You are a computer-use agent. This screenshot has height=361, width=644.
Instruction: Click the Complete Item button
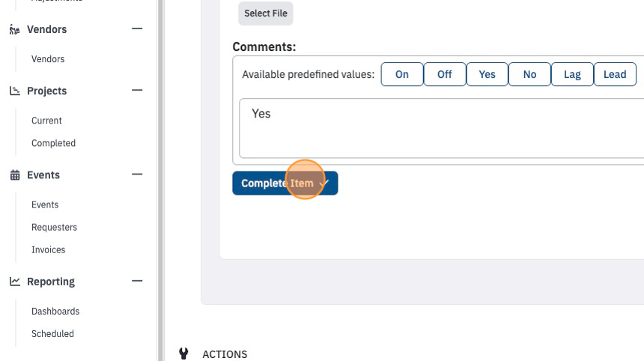click(x=285, y=183)
